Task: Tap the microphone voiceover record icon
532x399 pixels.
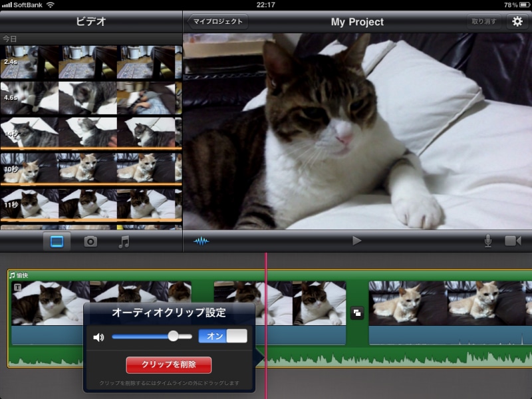Action: click(x=488, y=241)
